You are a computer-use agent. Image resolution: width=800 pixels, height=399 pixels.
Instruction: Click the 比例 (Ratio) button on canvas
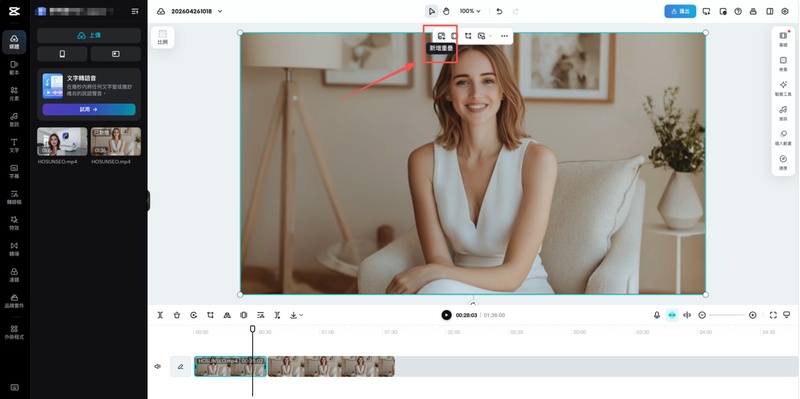click(x=162, y=37)
